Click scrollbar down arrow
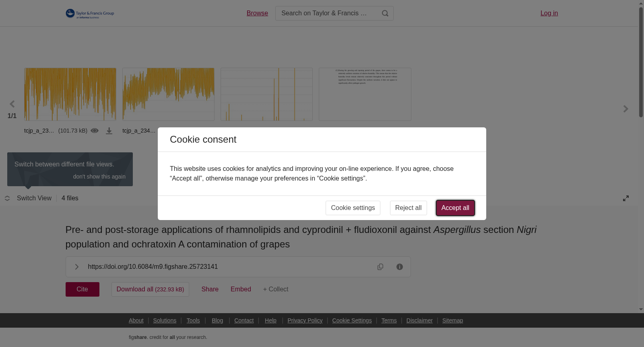 click(x=641, y=310)
